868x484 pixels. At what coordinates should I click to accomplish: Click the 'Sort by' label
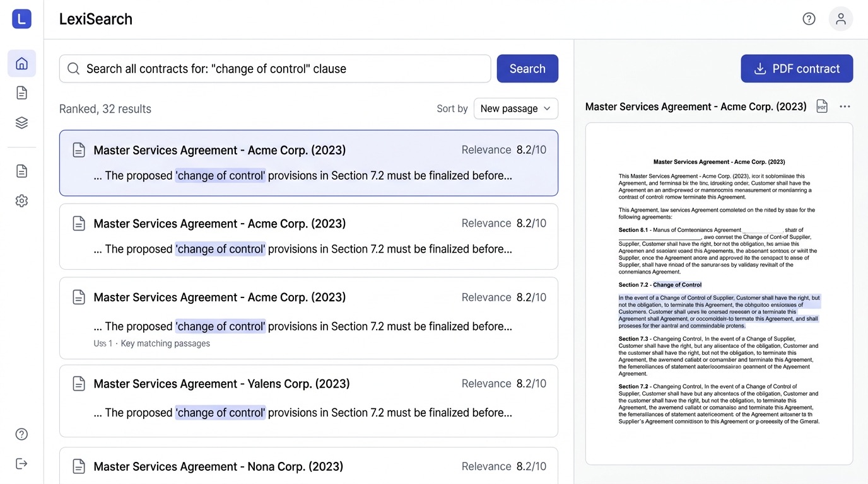(452, 108)
